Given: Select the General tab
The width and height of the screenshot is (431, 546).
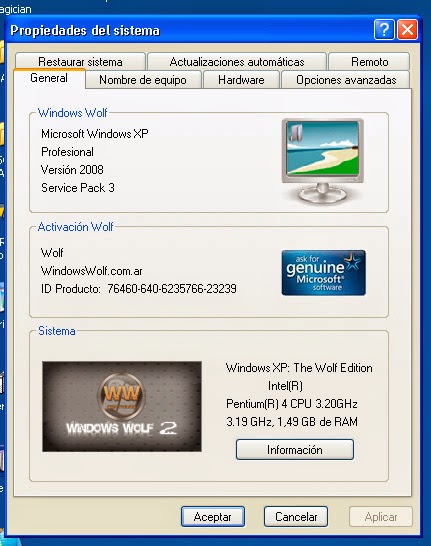Looking at the screenshot, I should tap(49, 78).
